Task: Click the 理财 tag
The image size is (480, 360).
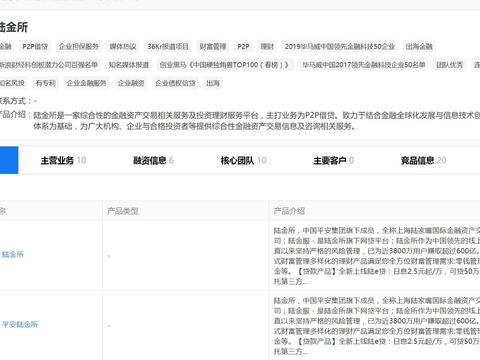Action: pyautogui.click(x=267, y=47)
